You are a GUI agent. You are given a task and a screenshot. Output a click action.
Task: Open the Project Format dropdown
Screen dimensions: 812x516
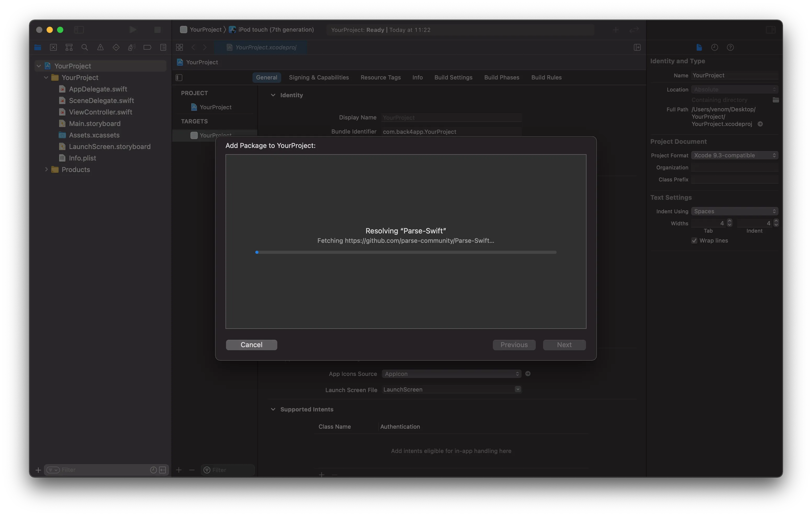735,155
